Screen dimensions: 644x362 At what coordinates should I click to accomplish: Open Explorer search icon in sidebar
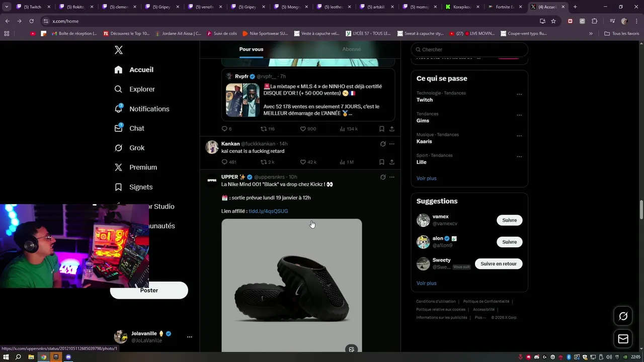[118, 89]
